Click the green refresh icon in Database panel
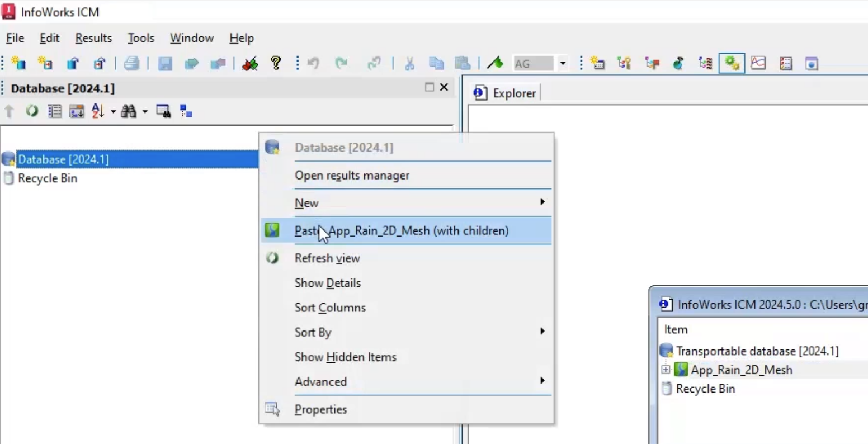This screenshot has height=444, width=868. (x=32, y=111)
